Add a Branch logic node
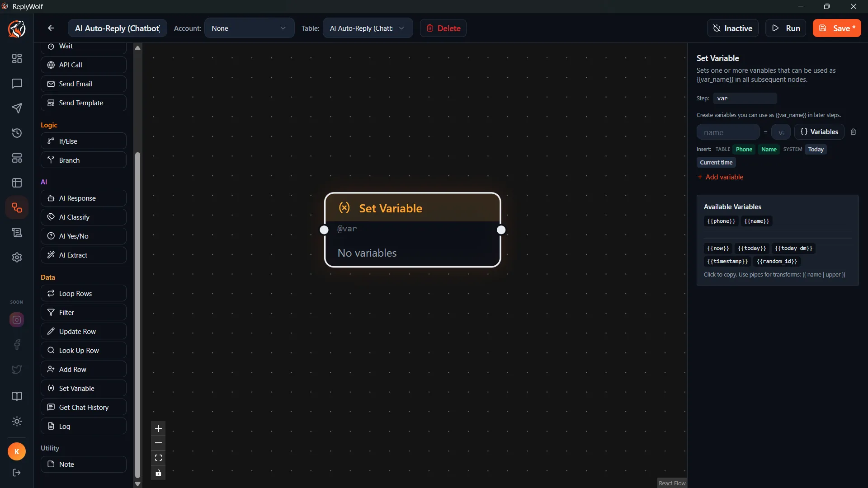This screenshot has width=868, height=488. [x=83, y=160]
